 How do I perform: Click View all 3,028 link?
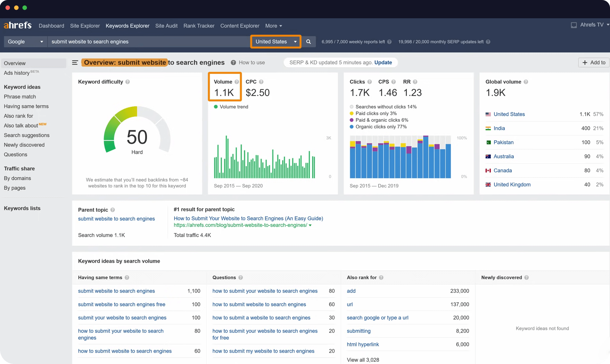click(363, 360)
